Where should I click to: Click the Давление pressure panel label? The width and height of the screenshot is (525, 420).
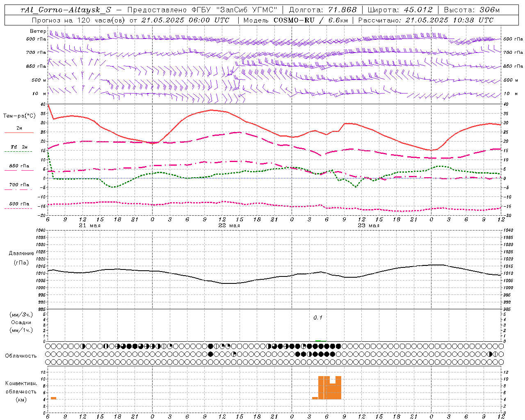21,253
